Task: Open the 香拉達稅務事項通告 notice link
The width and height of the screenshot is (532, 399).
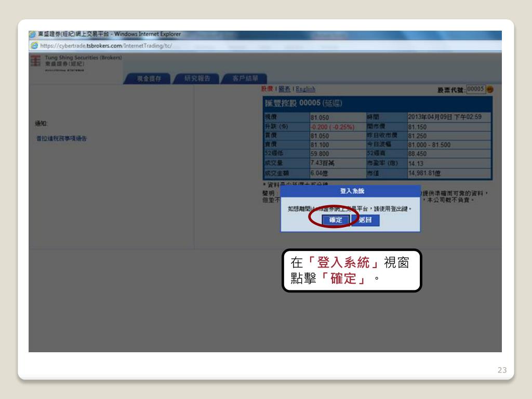Action: click(x=61, y=138)
